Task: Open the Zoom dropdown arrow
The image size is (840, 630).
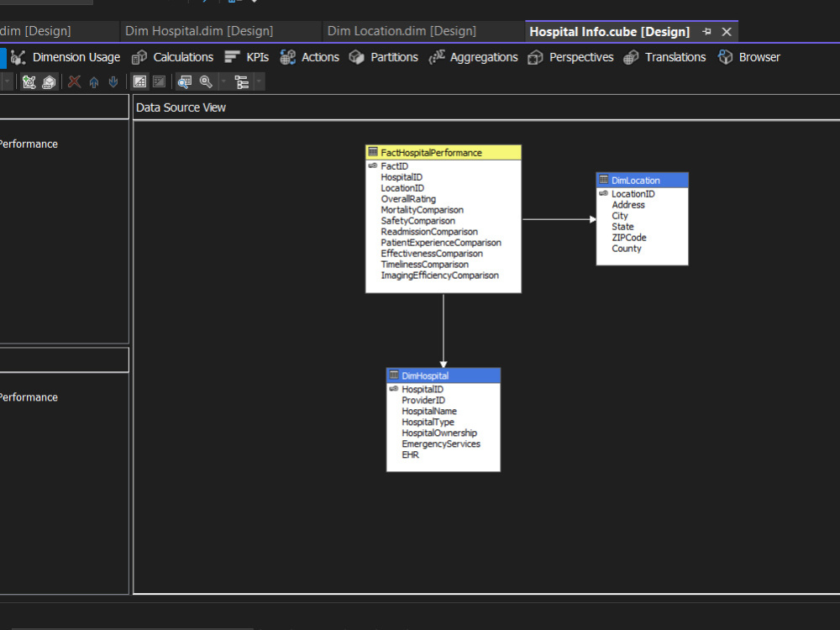Action: coord(223,82)
